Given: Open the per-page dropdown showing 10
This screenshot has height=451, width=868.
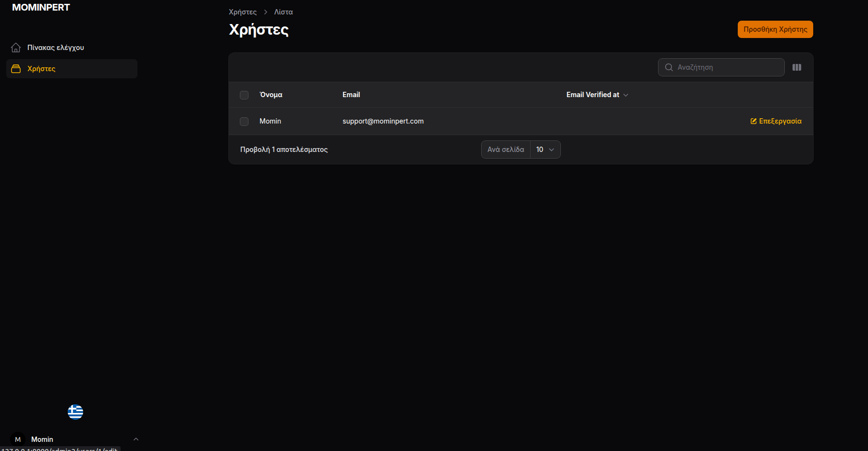Looking at the screenshot, I should pyautogui.click(x=545, y=150).
